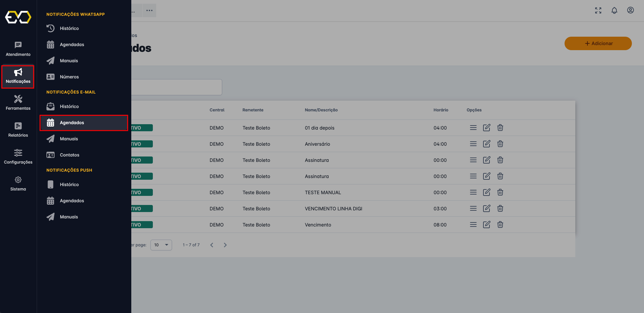Open the Configurações sidebar section
The height and width of the screenshot is (313, 644).
18,156
